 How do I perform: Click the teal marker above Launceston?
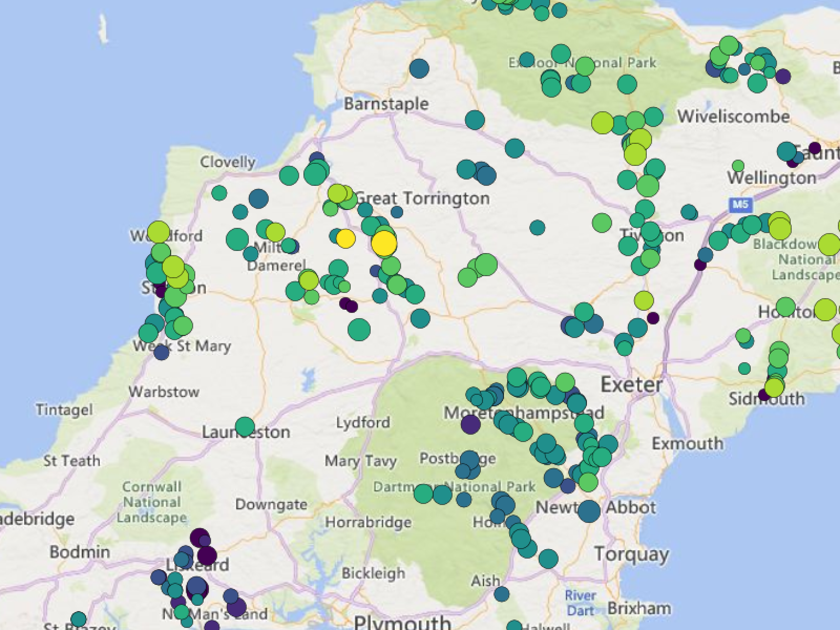click(x=245, y=426)
